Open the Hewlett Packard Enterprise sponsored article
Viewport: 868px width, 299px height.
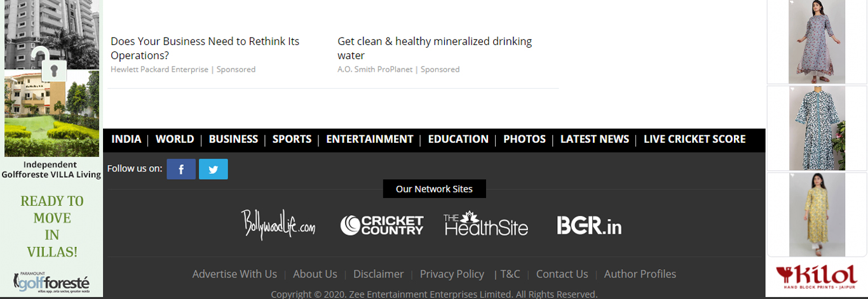coord(205,48)
